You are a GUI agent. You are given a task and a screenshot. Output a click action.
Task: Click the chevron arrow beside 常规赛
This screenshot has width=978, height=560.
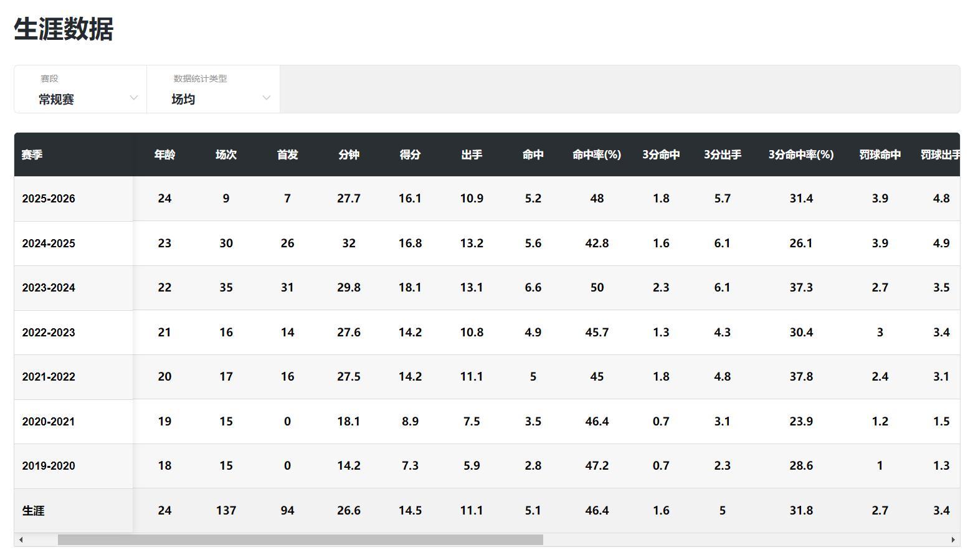(x=133, y=98)
